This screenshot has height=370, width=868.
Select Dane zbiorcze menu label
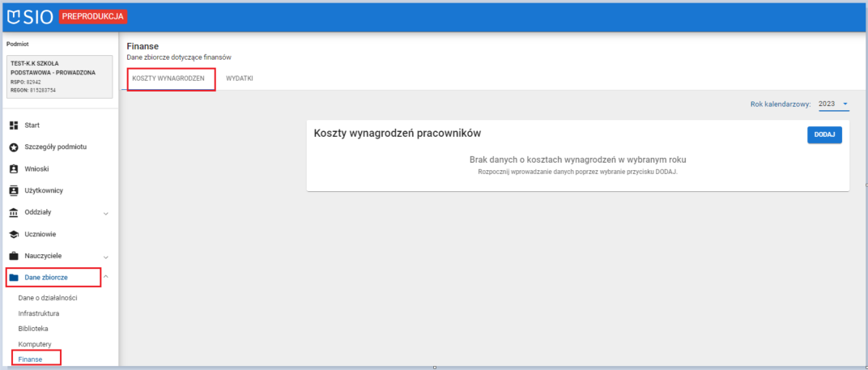pos(46,278)
